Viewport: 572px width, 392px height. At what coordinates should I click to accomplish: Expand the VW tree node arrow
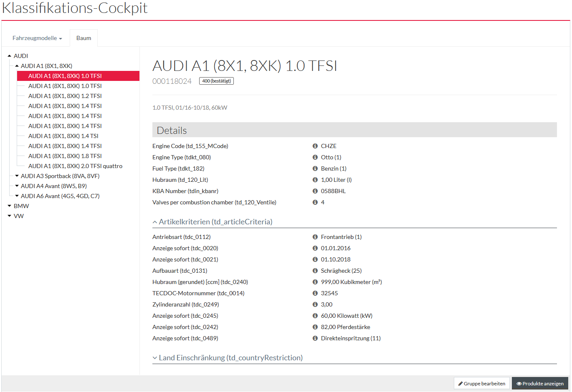pyautogui.click(x=10, y=216)
